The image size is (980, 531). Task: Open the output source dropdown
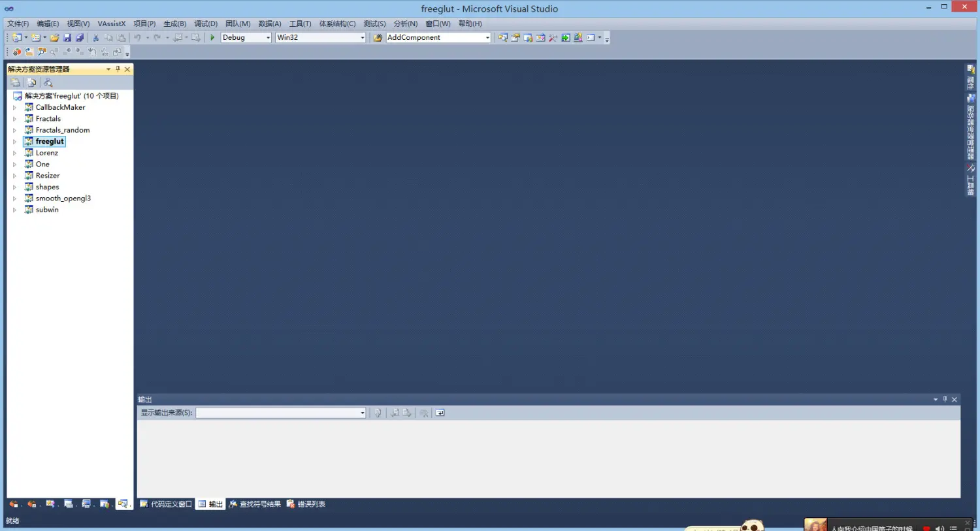[x=363, y=413]
